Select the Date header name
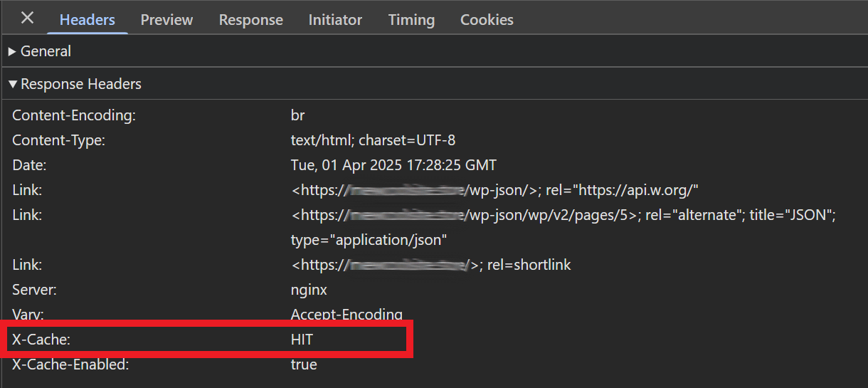The height and width of the screenshot is (388, 868). coord(29,165)
